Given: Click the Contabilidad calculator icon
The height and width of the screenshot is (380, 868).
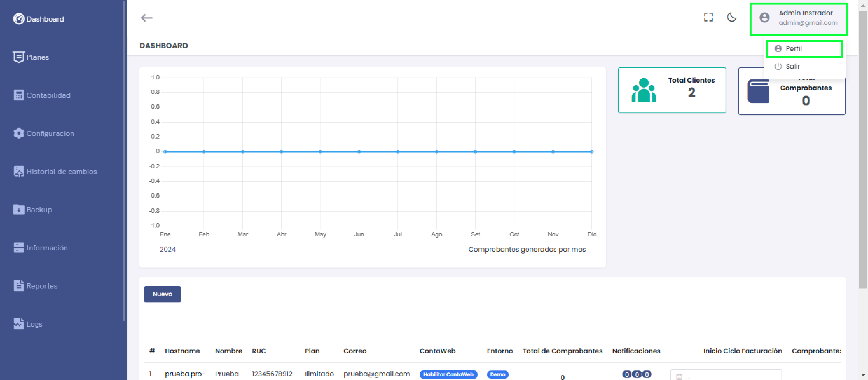Looking at the screenshot, I should tap(19, 95).
